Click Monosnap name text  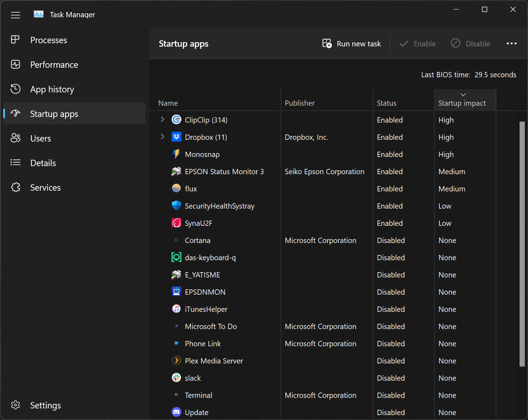tap(202, 155)
